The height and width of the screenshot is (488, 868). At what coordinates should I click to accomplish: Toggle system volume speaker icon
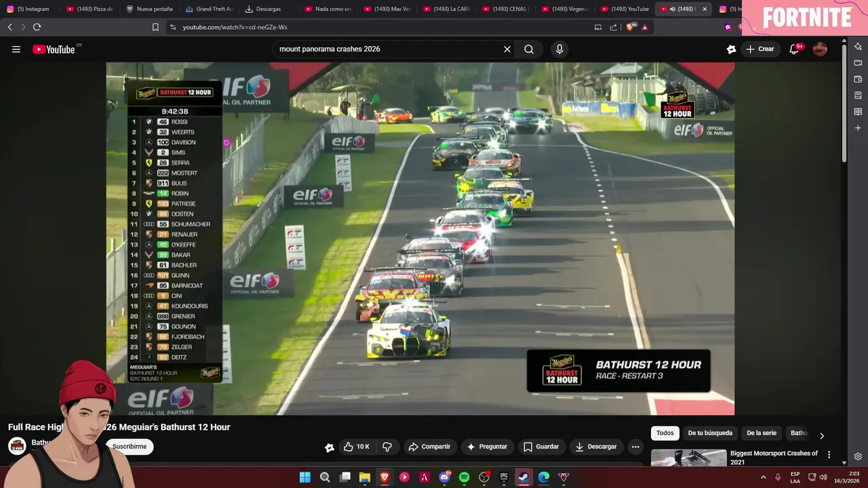(x=823, y=477)
